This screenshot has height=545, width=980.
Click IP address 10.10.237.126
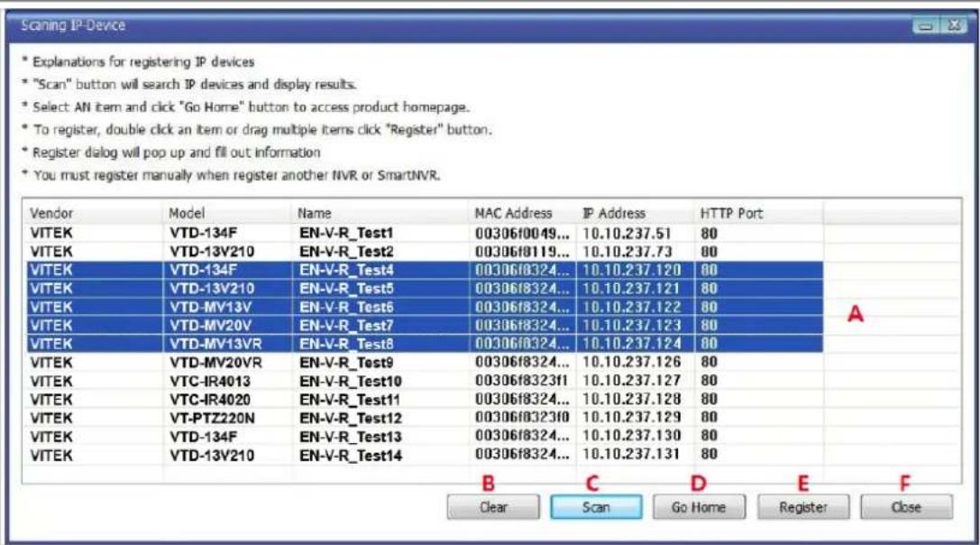coord(632,362)
